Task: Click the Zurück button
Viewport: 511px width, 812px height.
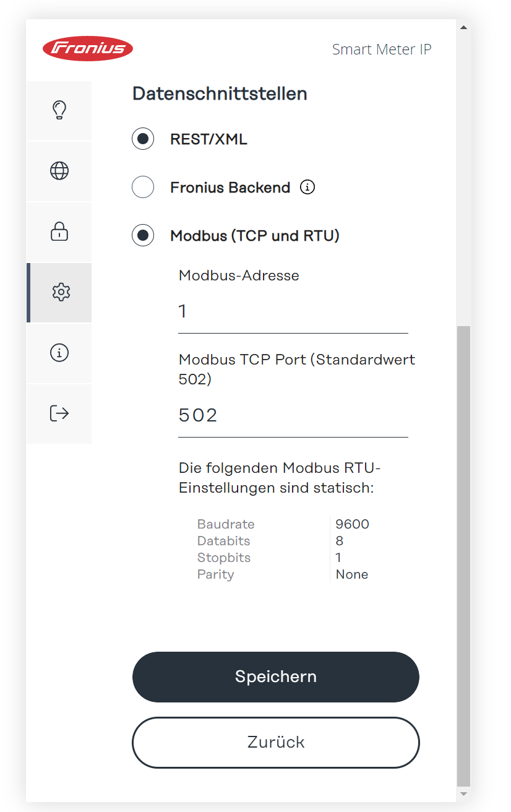Action: coord(276,742)
